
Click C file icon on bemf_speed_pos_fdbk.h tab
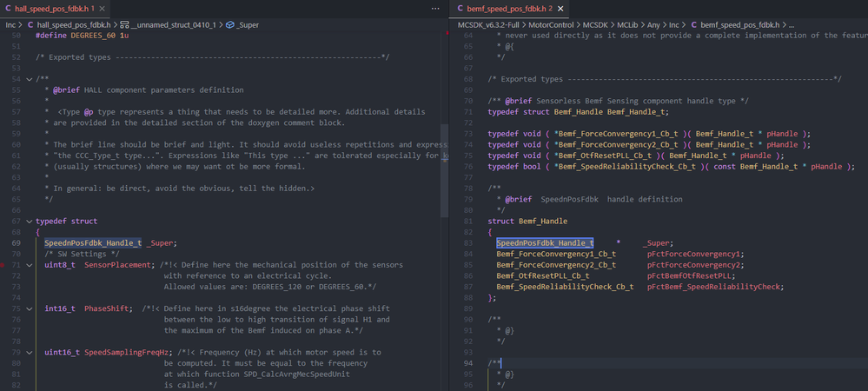(x=460, y=8)
